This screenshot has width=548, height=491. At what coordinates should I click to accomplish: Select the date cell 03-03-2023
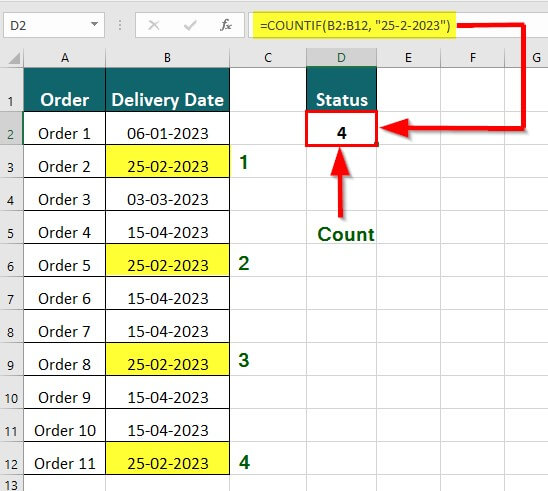pyautogui.click(x=167, y=194)
